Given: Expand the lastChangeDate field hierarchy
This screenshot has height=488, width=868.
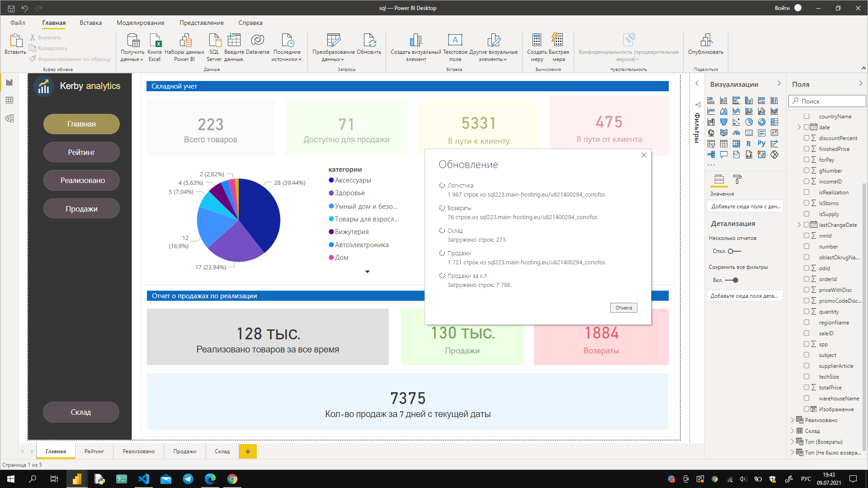Looking at the screenshot, I should pyautogui.click(x=799, y=225).
